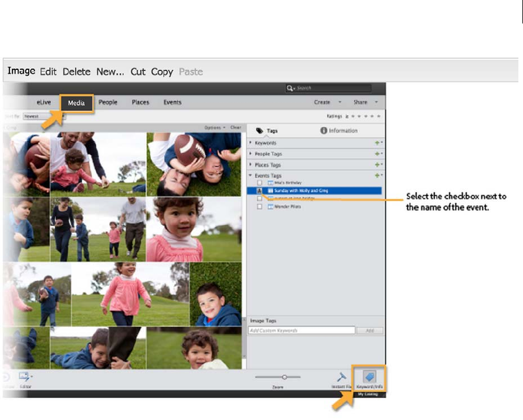Image resolution: width=523 pixels, height=420 pixels.
Task: Select photo of boy clinging to adult's leg
Action: [x=98, y=348]
